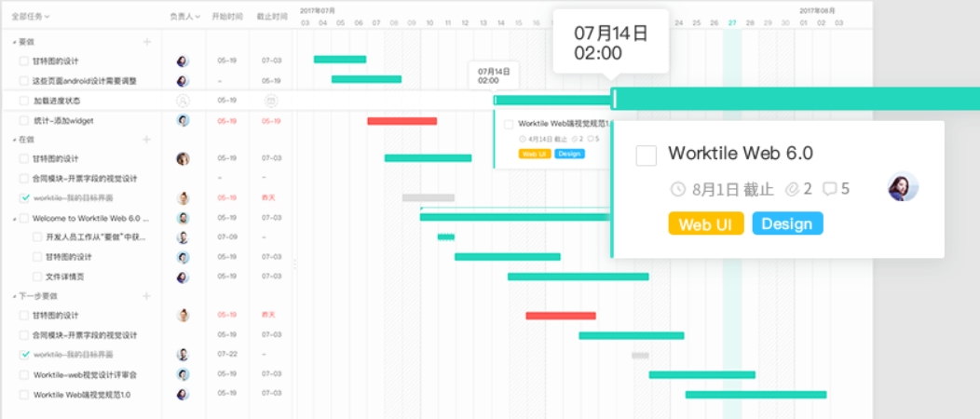Assign an owner to 加载进度状态 task
The width and height of the screenshot is (980, 419).
click(x=183, y=100)
